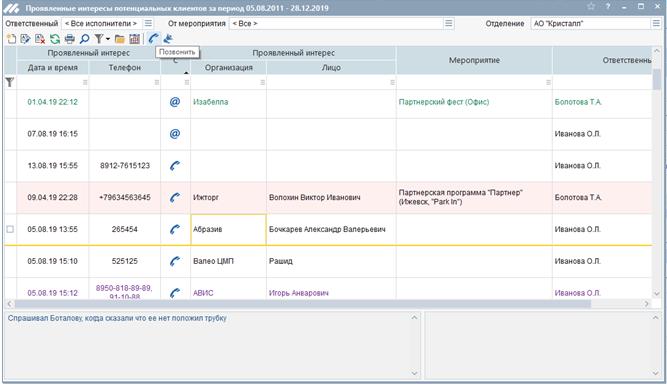This screenshot has height=385, width=667.
Task: Sort by Мероприятие column header
Action: tap(474, 60)
